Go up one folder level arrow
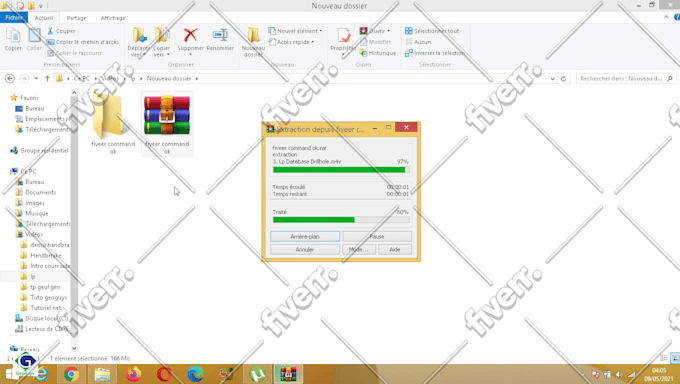The width and height of the screenshot is (680, 384). (x=47, y=79)
